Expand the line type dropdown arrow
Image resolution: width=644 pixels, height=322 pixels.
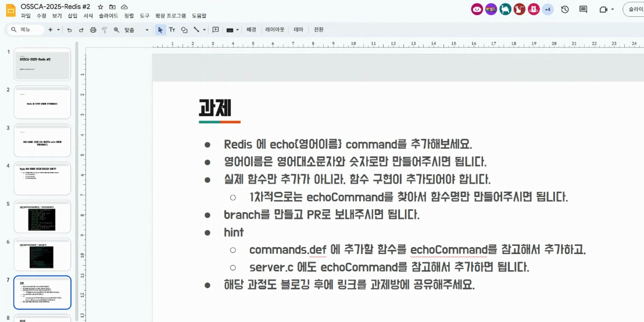(x=204, y=30)
